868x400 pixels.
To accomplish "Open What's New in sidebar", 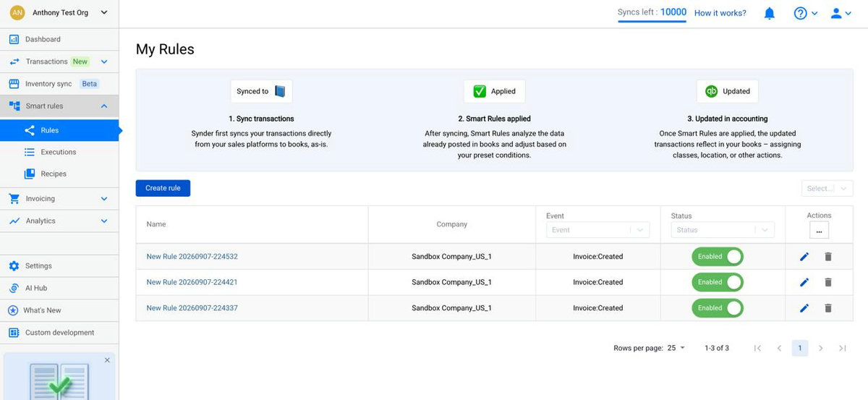I will (x=59, y=310).
